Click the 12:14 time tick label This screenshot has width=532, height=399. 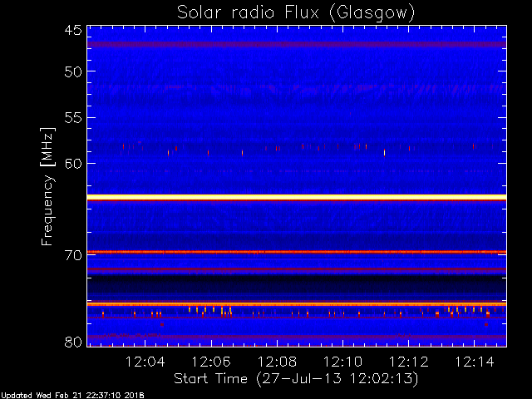coord(475,362)
